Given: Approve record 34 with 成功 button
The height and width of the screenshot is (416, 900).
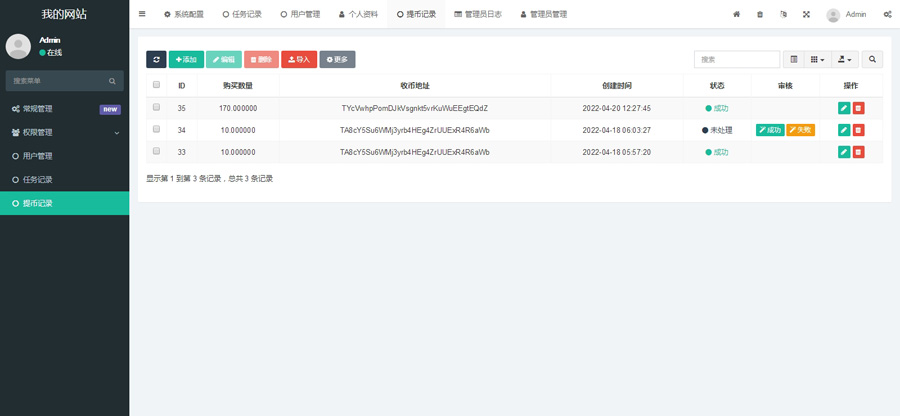Looking at the screenshot, I should pyautogui.click(x=770, y=130).
